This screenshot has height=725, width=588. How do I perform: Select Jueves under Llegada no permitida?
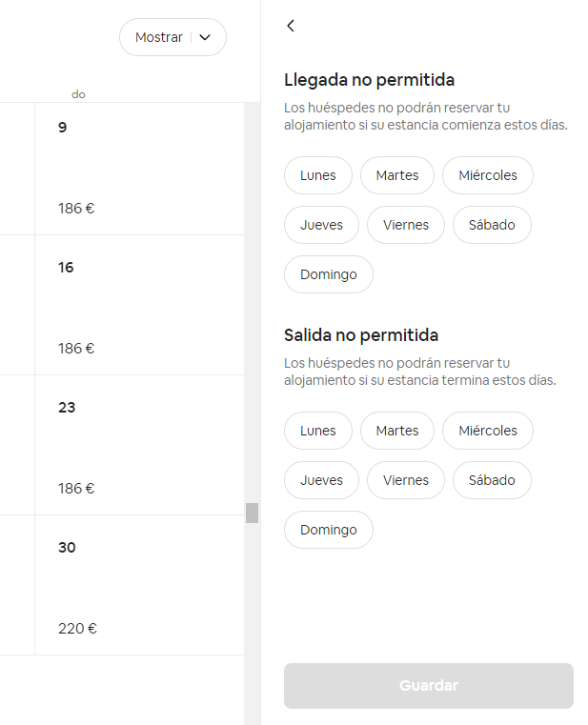pyautogui.click(x=321, y=225)
